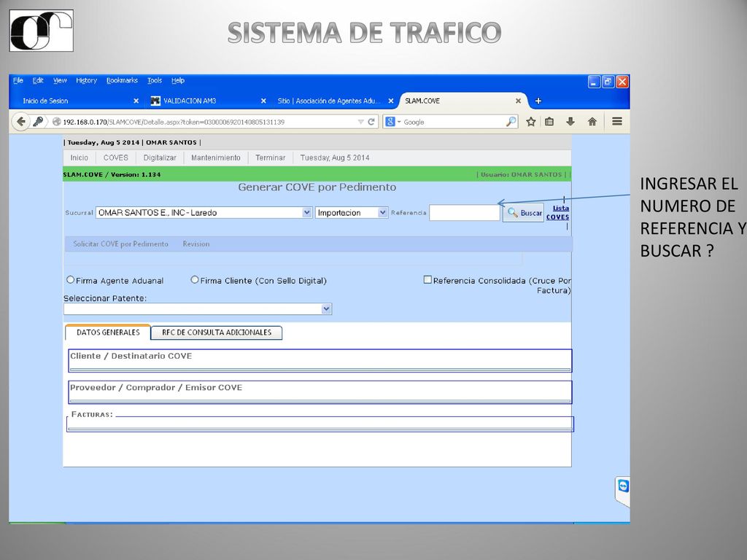
Task: Open the File menu
Action: 18,80
